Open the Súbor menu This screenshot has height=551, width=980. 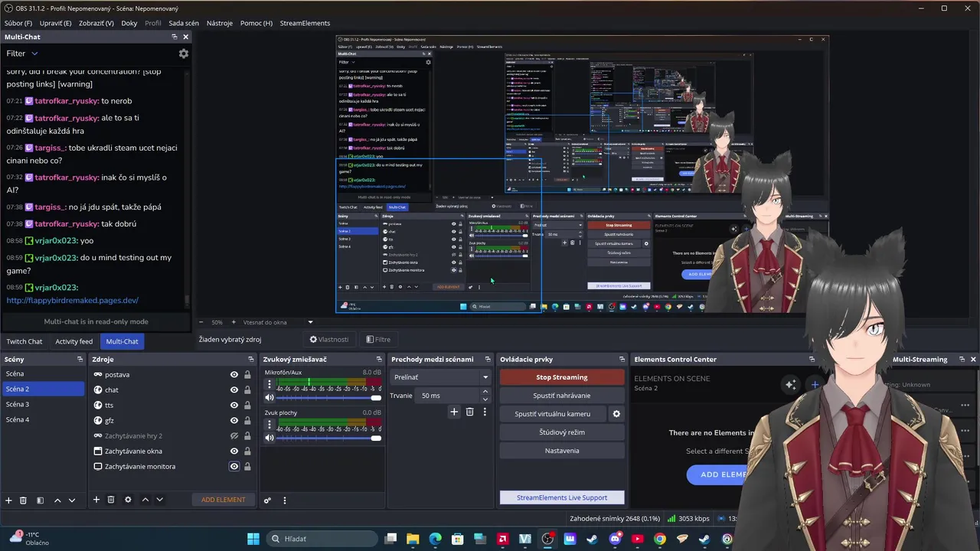coord(18,23)
